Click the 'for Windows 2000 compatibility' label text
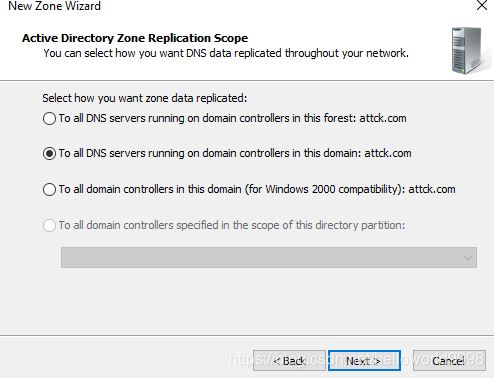 (323, 189)
